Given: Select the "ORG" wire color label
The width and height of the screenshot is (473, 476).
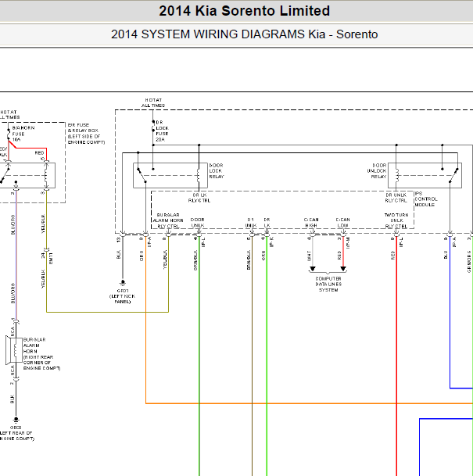Looking at the screenshot, I should [142, 256].
